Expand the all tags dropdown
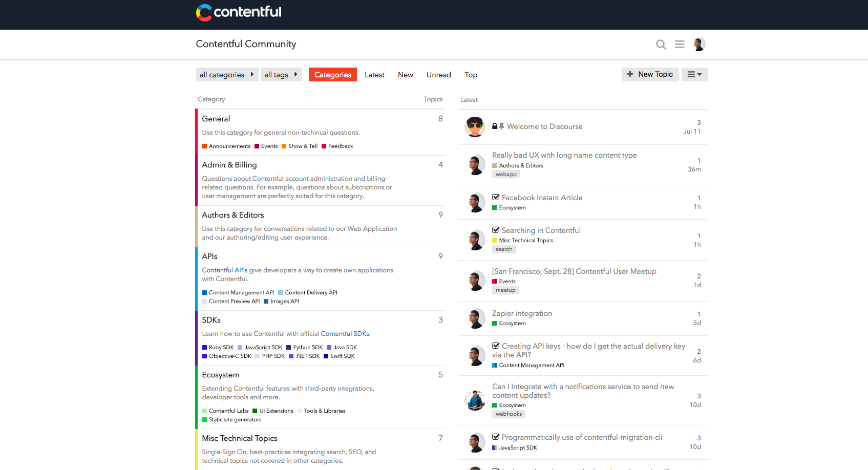 [x=281, y=75]
